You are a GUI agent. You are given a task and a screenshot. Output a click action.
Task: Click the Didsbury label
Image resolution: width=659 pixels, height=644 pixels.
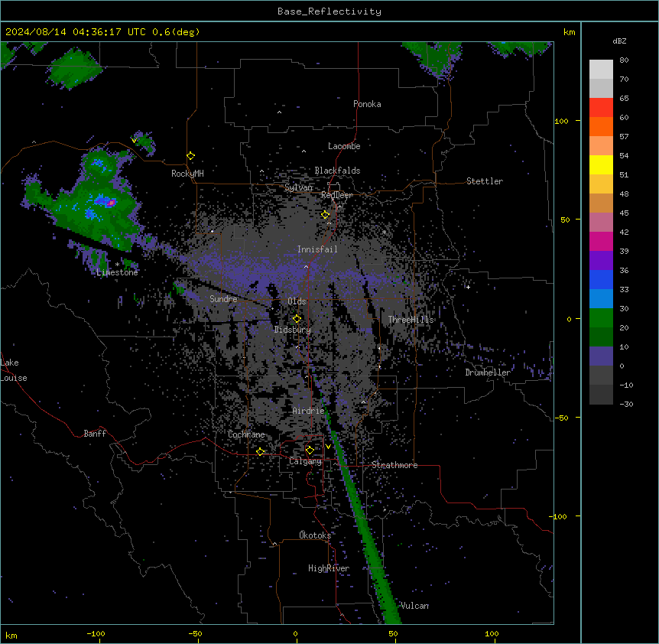point(293,330)
